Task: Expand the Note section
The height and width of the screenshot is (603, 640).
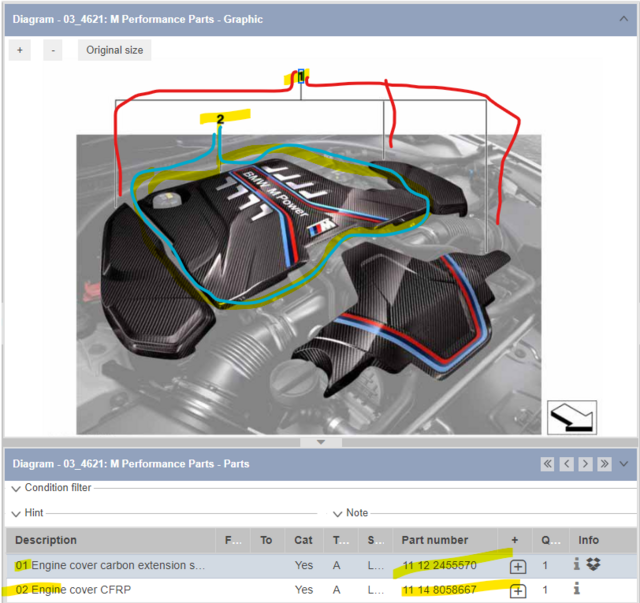Action: [338, 513]
